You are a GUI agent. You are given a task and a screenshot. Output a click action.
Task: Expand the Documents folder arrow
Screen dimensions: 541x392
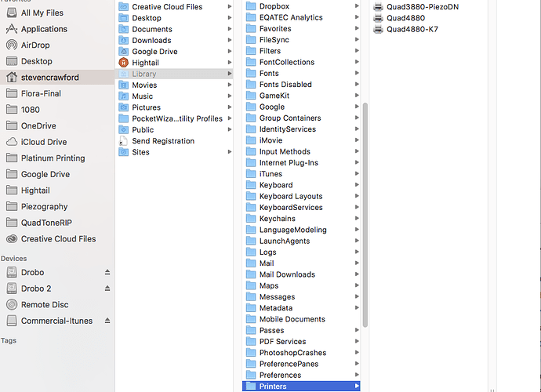230,29
